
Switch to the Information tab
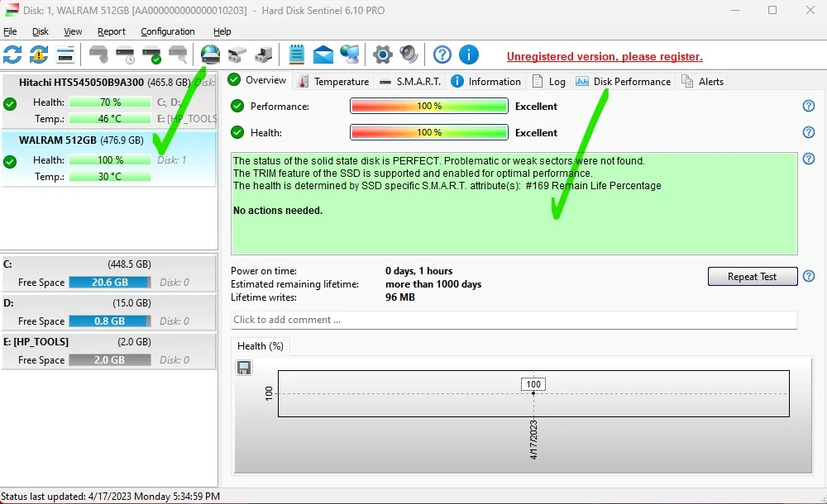(486, 82)
